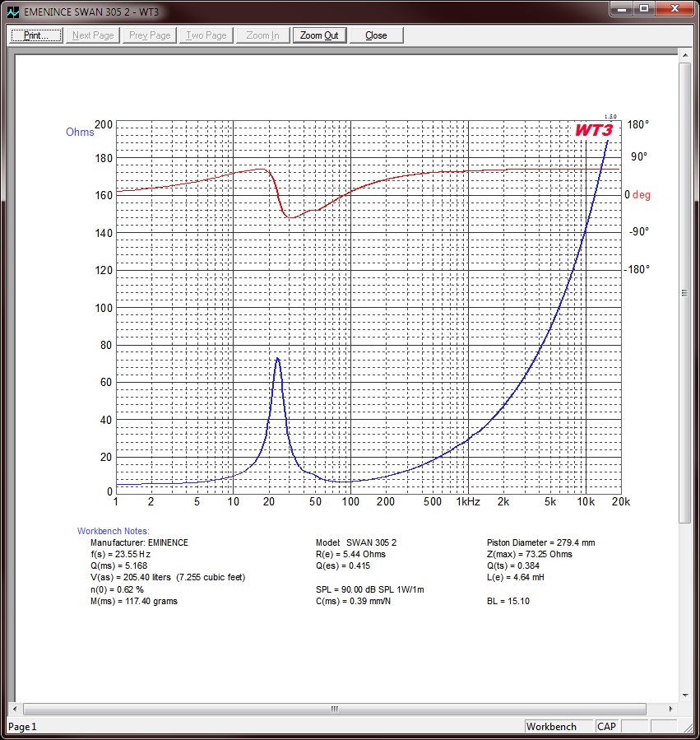Click the vertical scrollbar up arrow
This screenshot has height=740, width=700.
(685, 55)
